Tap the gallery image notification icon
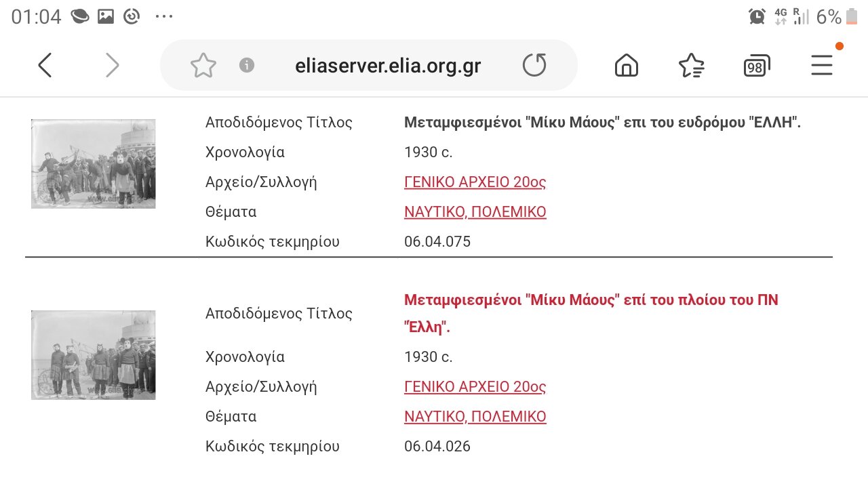Screen dimensions: 868x488 click(105, 16)
